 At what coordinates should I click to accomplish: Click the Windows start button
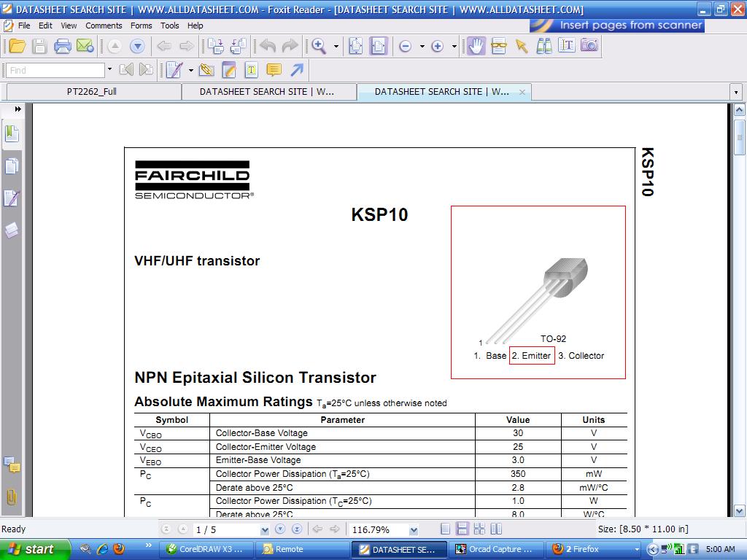(34, 549)
